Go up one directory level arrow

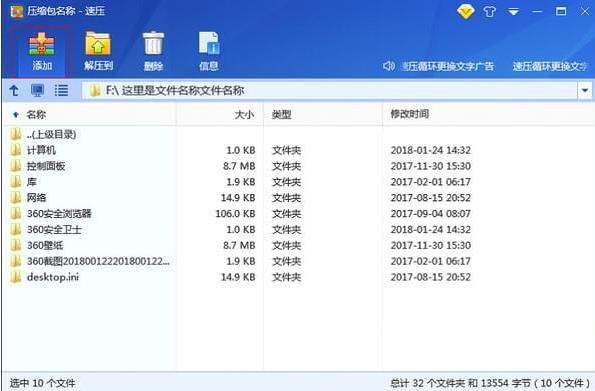point(14,90)
